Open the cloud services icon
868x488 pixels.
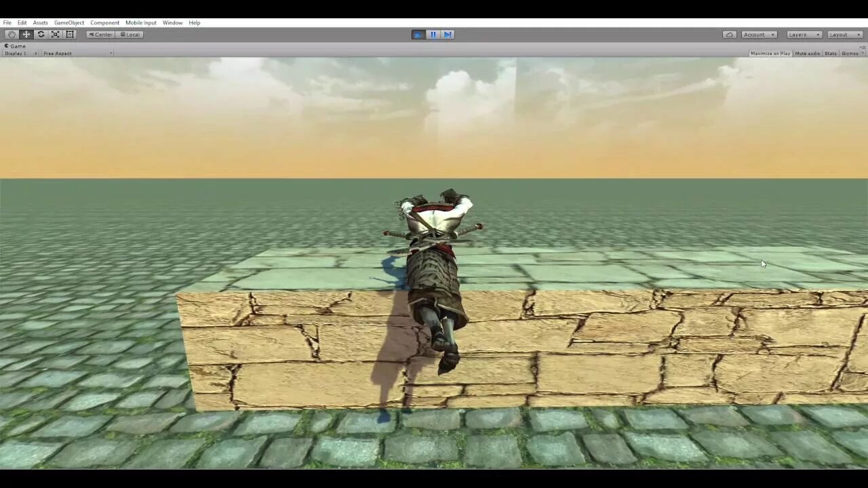[730, 35]
